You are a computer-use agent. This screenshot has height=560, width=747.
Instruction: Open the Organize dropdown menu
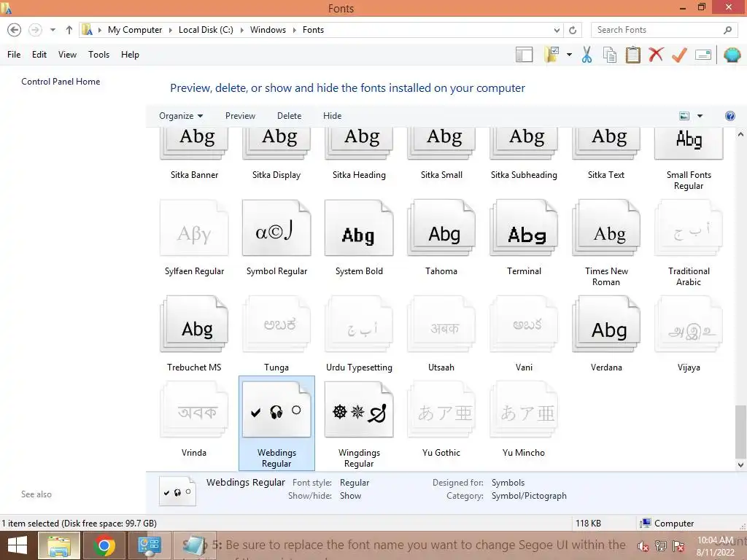click(181, 116)
